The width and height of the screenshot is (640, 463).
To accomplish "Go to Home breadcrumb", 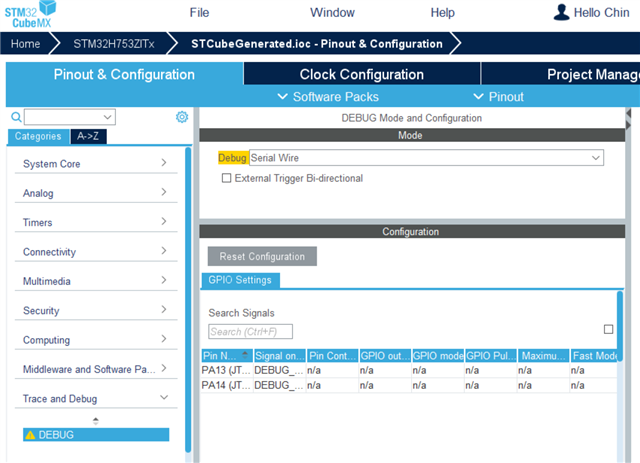I will tap(26, 44).
